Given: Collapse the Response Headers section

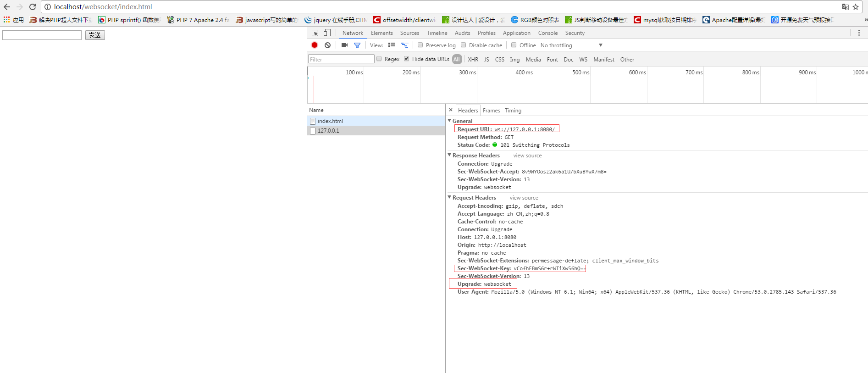Looking at the screenshot, I should (x=449, y=155).
